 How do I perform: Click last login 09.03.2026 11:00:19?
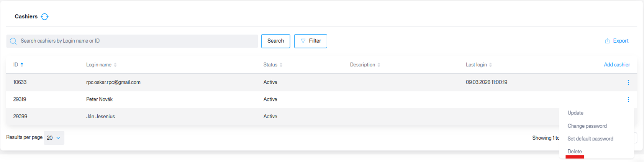point(487,82)
